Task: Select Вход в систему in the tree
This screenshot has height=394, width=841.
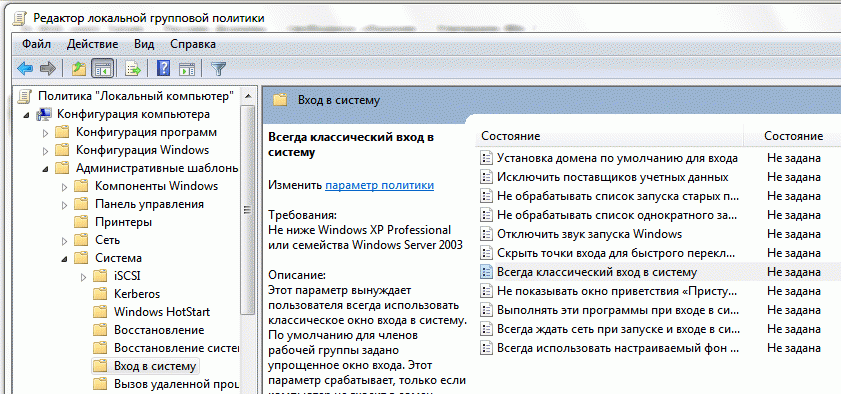Action: (x=155, y=366)
